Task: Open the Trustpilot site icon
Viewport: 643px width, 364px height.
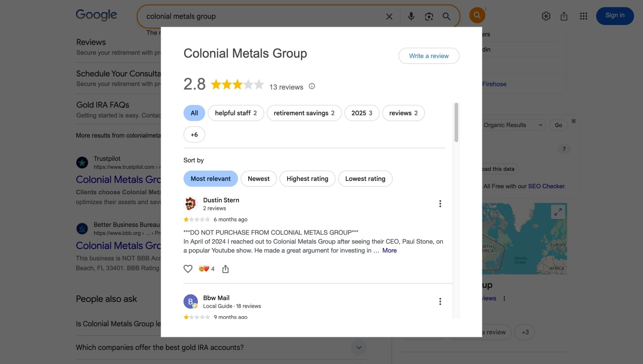Action: pos(82,163)
